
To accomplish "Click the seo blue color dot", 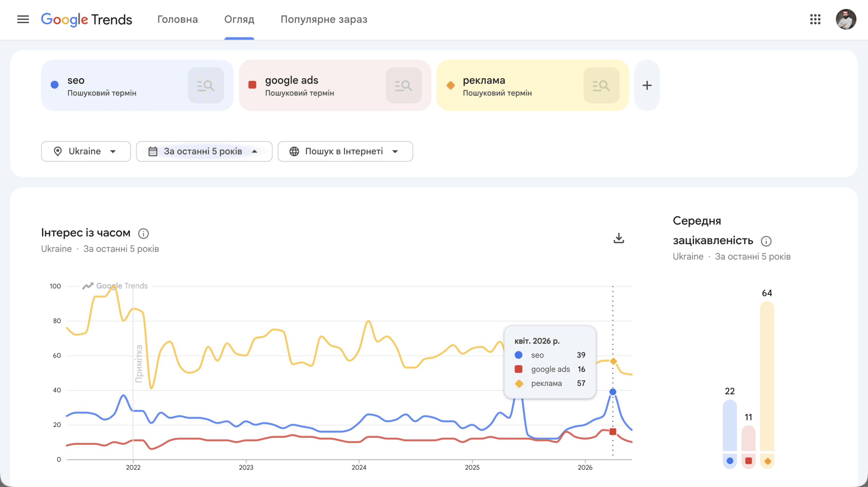I will tap(55, 85).
